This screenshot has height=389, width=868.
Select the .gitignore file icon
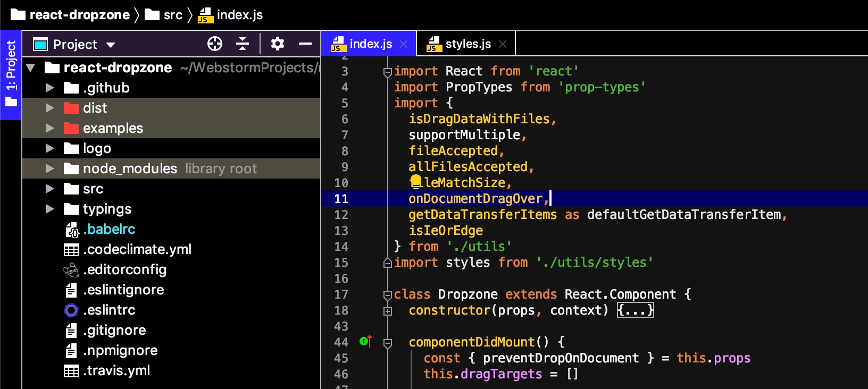(71, 331)
